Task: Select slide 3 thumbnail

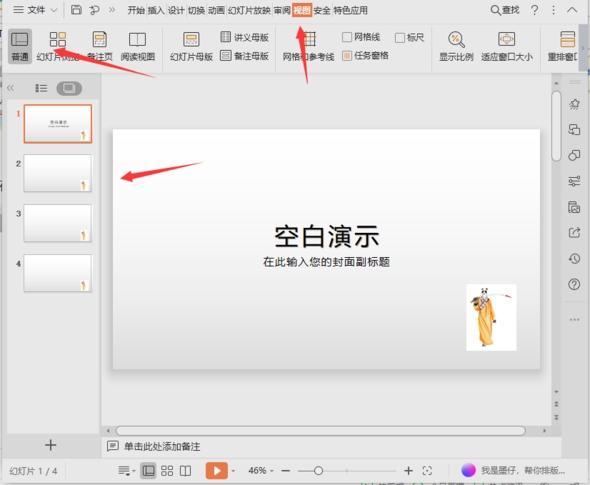Action: (58, 223)
